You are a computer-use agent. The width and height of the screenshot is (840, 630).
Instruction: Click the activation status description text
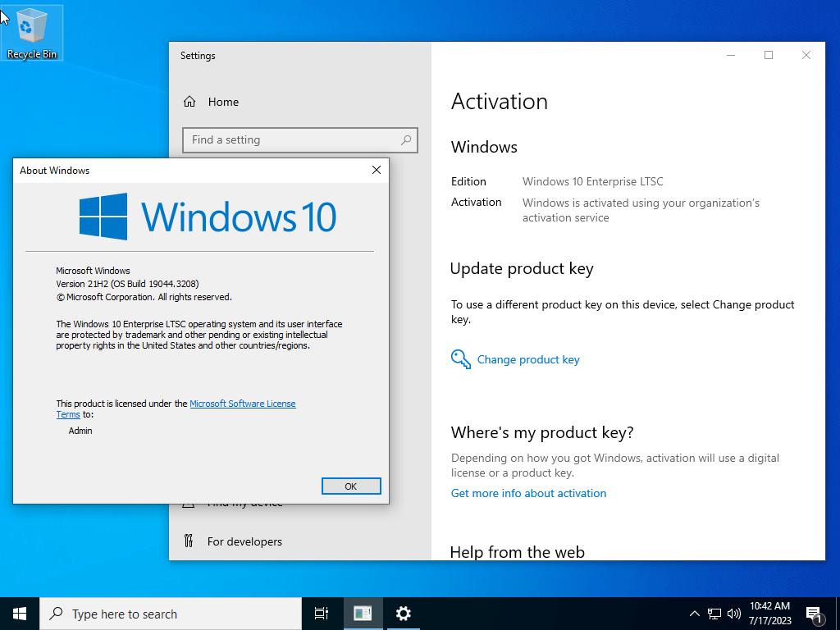(x=641, y=210)
